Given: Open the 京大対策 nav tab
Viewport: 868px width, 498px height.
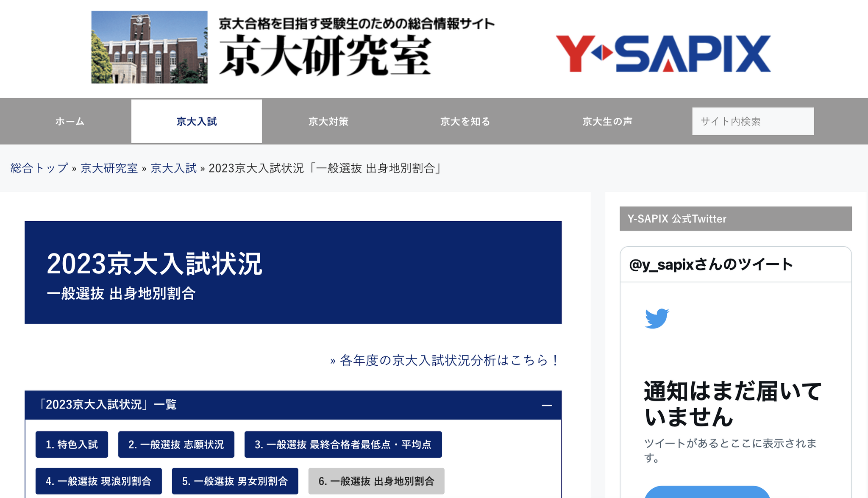Looking at the screenshot, I should click(328, 121).
